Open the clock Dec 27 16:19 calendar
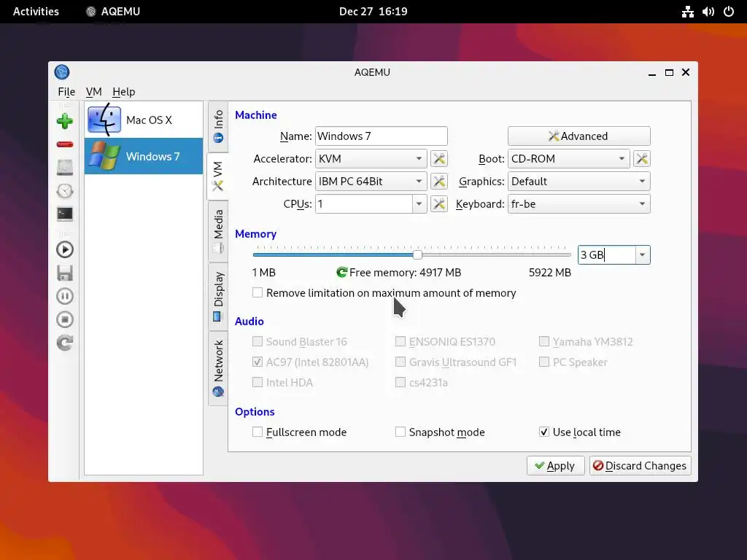Screen dimensions: 747x560 [373, 12]
